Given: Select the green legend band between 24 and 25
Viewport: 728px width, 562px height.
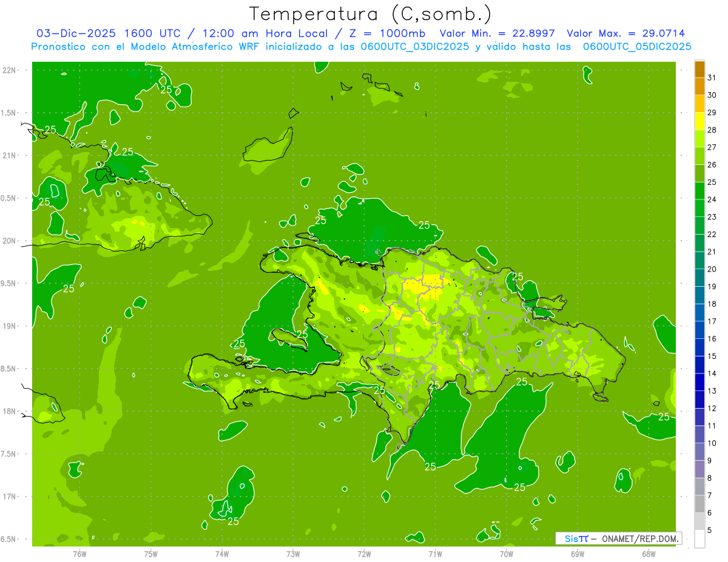Looking at the screenshot, I should point(699,190).
